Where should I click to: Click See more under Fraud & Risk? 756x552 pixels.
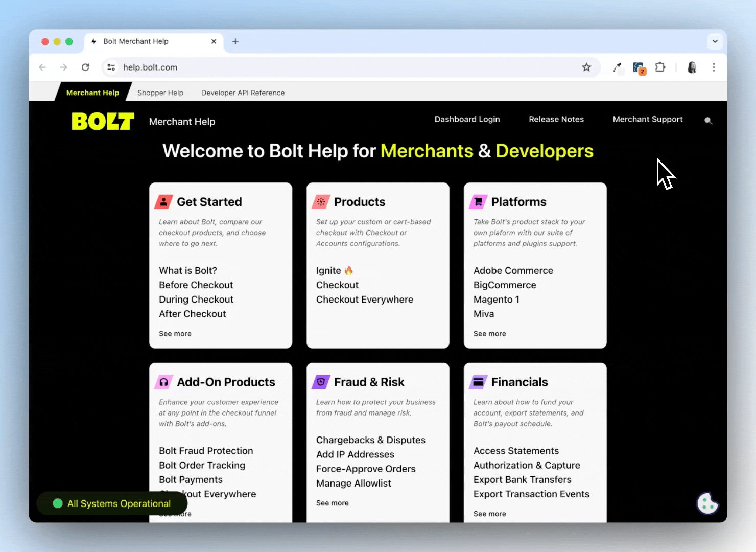(333, 503)
